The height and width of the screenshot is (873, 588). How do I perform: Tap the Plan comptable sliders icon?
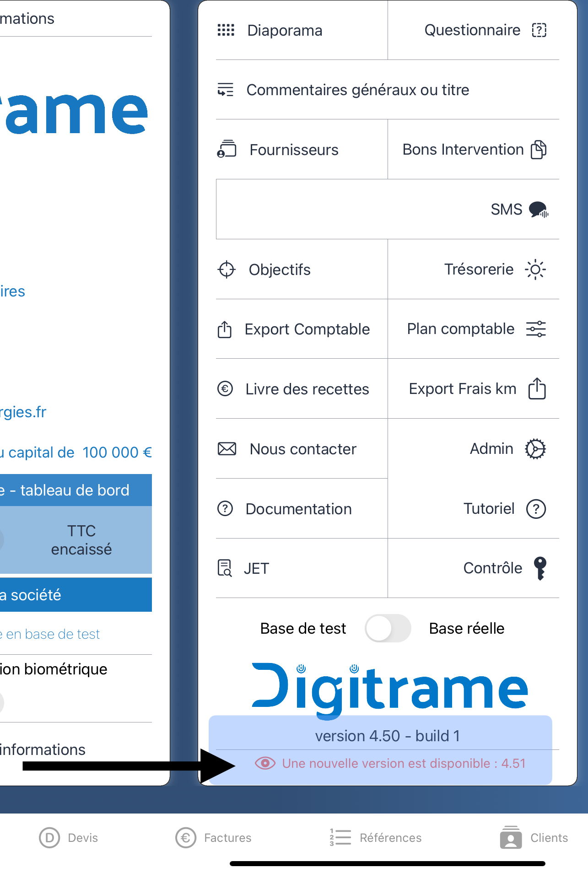point(536,329)
